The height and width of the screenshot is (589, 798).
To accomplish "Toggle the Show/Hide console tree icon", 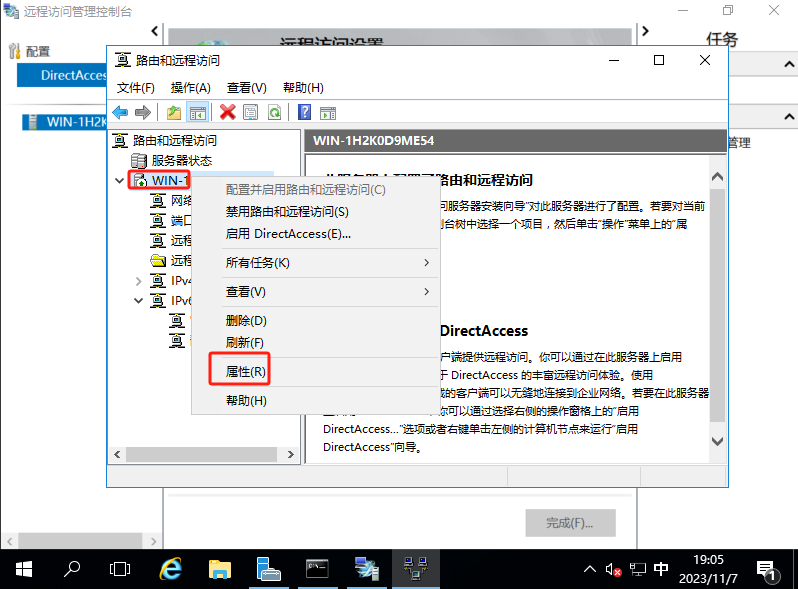I will coord(197,113).
